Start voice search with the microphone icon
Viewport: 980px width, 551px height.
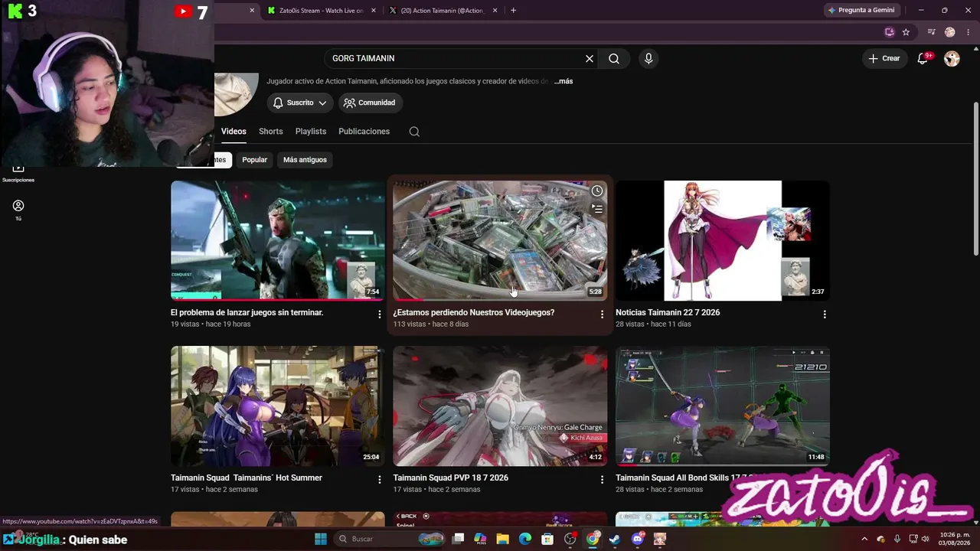(x=648, y=58)
